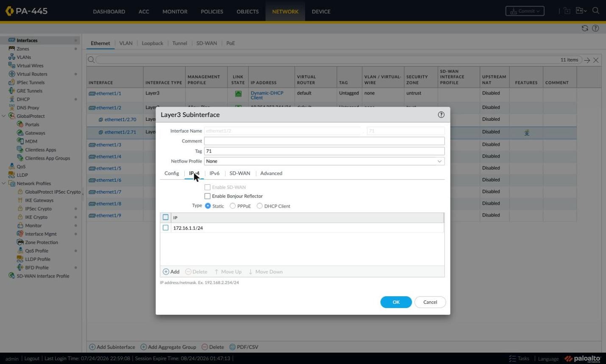Click the DNS Proxy icon in the sidebar

tap(12, 107)
